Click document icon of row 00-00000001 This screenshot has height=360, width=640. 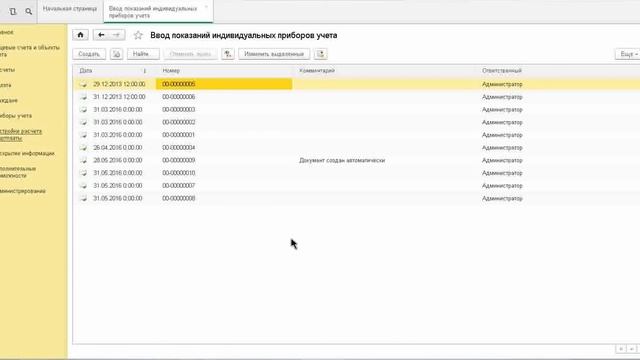(83, 135)
